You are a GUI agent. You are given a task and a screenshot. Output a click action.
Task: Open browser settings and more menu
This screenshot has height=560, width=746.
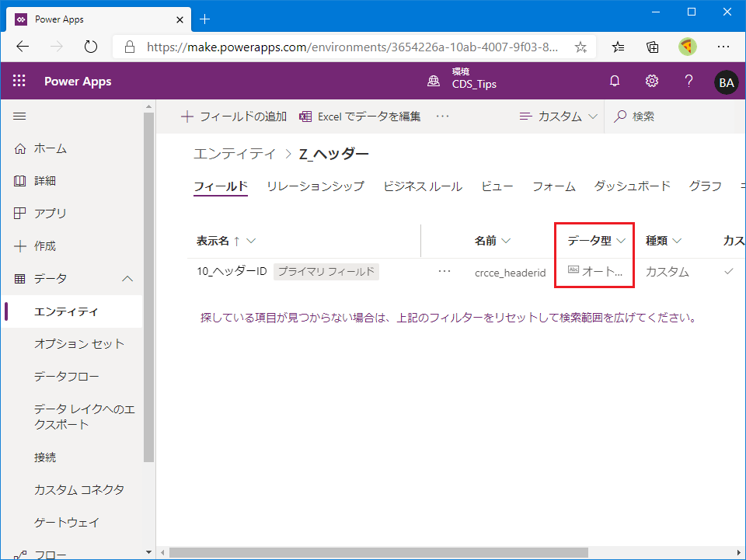point(723,47)
